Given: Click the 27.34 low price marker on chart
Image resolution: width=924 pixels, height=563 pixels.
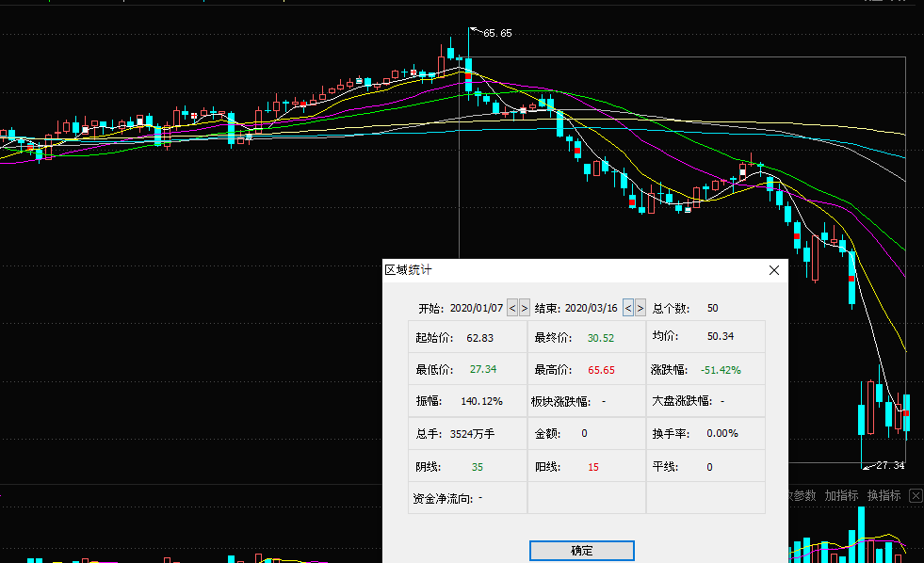Looking at the screenshot, I should coord(889,465).
